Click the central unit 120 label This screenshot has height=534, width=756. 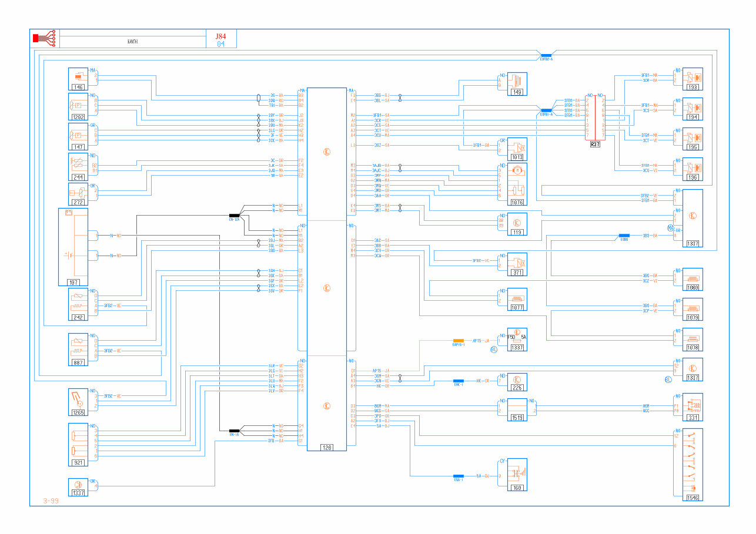(x=326, y=448)
